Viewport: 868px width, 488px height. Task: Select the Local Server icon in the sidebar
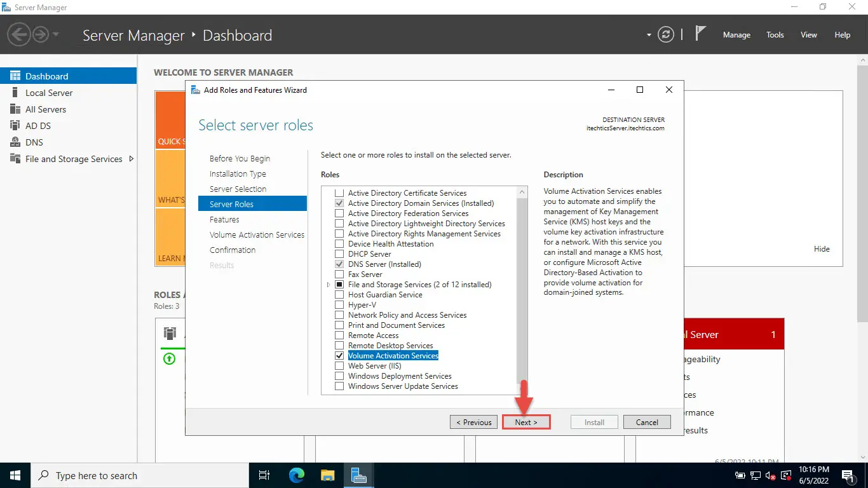click(15, 93)
